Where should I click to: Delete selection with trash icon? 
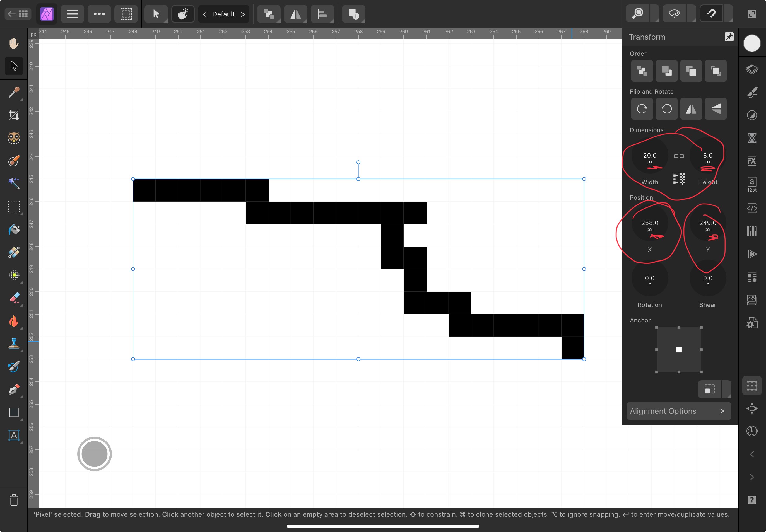(x=14, y=500)
